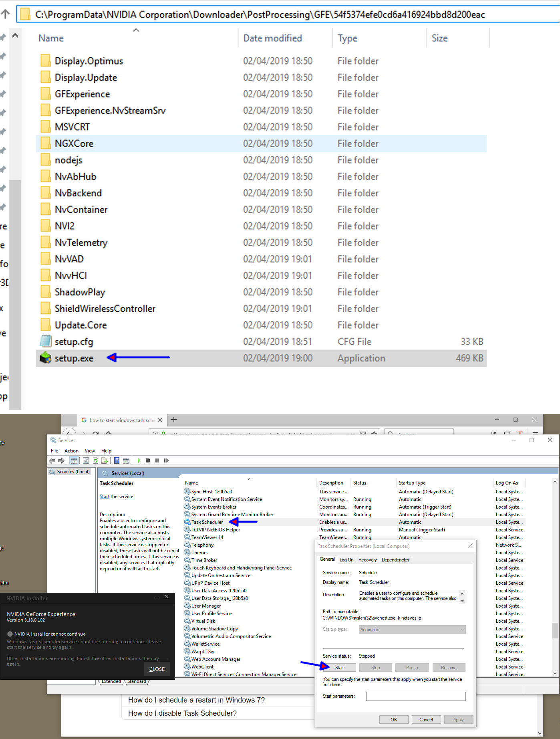This screenshot has width=560, height=739.
Task: Select the Update.Core folder row
Action: pyautogui.click(x=261, y=325)
